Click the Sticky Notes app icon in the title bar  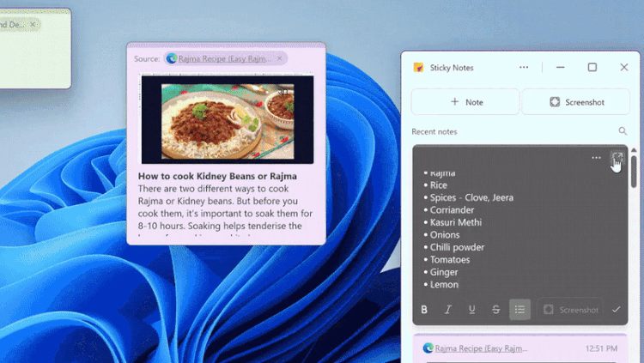pyautogui.click(x=418, y=67)
